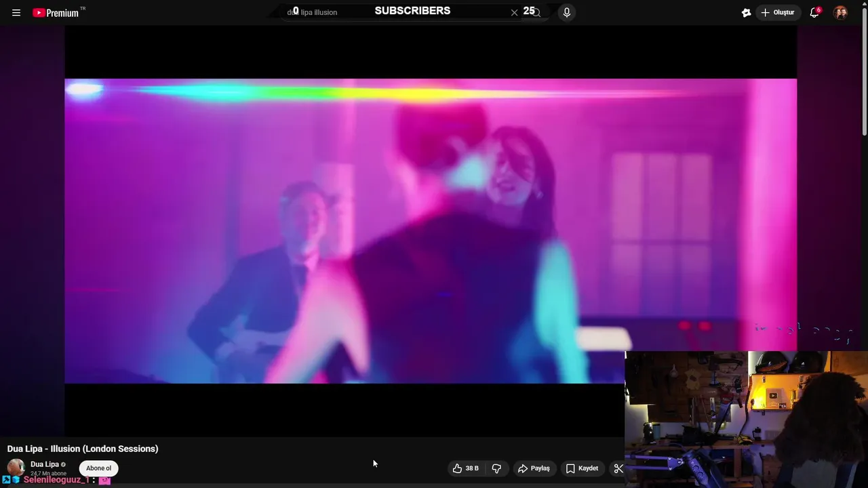868x488 pixels.
Task: Click the '24,7 Mn abone' subscriber count
Action: coord(48,473)
